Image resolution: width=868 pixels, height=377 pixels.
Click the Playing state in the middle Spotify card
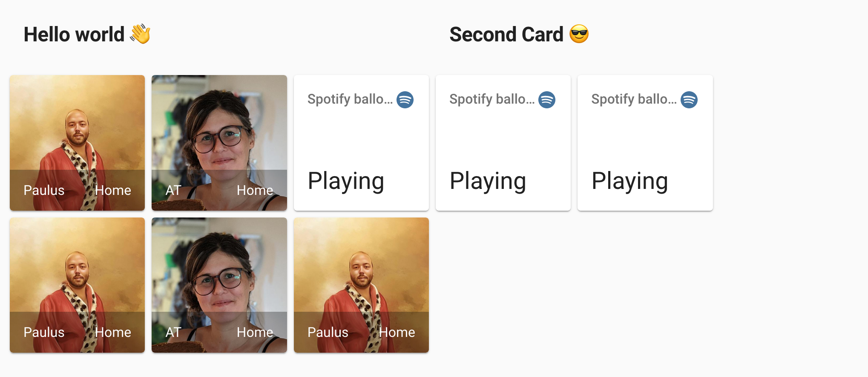(x=488, y=181)
